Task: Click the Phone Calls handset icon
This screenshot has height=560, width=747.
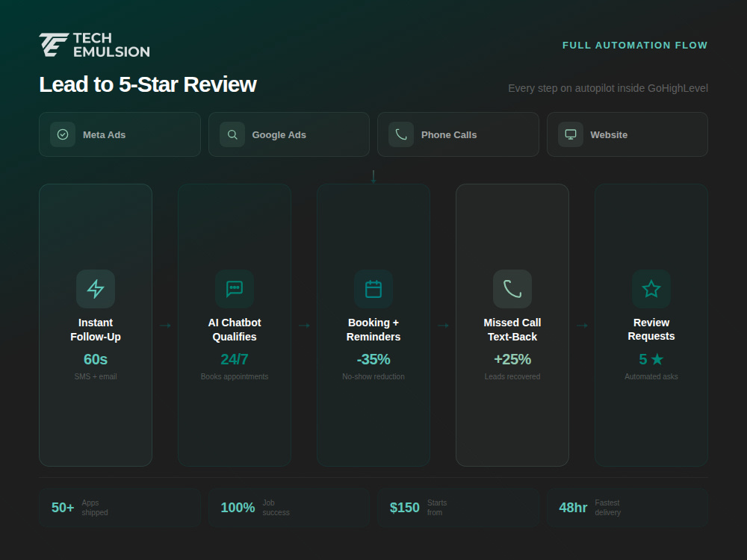Action: pos(401,134)
